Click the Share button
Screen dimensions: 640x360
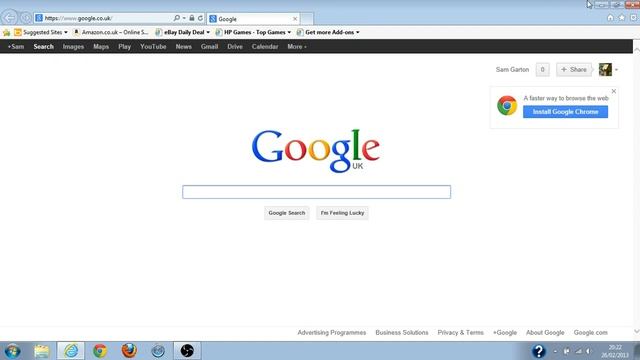[x=573, y=70]
